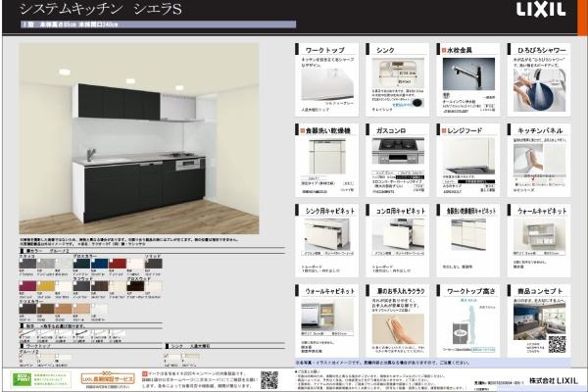Click the worktop surface image in ワークトップ card

tap(327, 85)
